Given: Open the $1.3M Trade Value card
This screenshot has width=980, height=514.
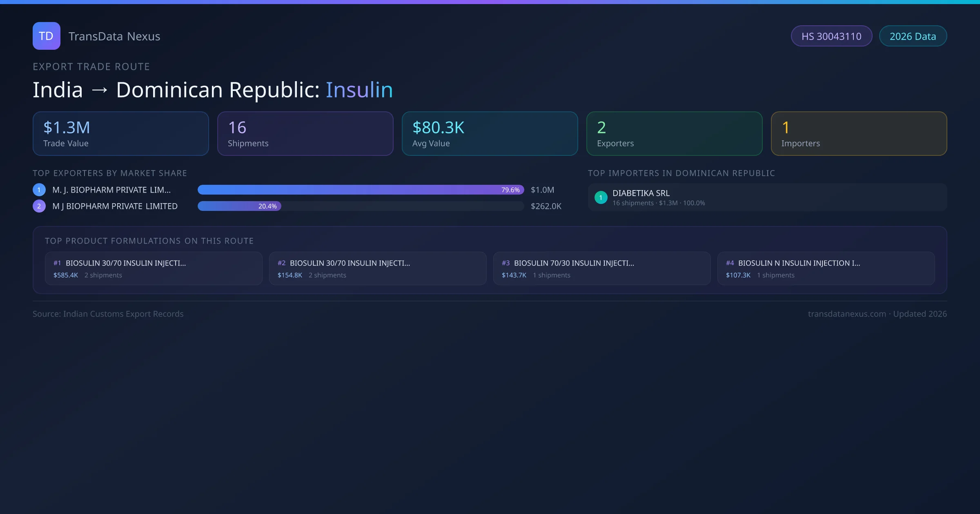Looking at the screenshot, I should click(x=120, y=134).
